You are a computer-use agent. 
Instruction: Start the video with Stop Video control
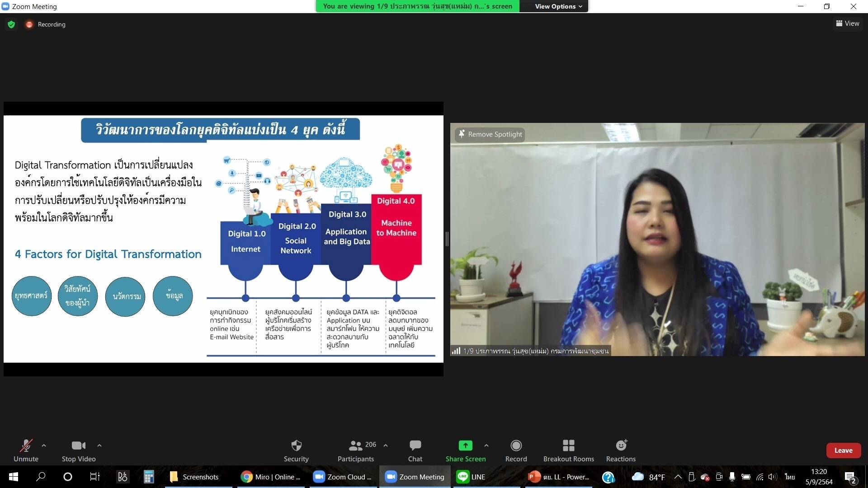click(x=78, y=450)
